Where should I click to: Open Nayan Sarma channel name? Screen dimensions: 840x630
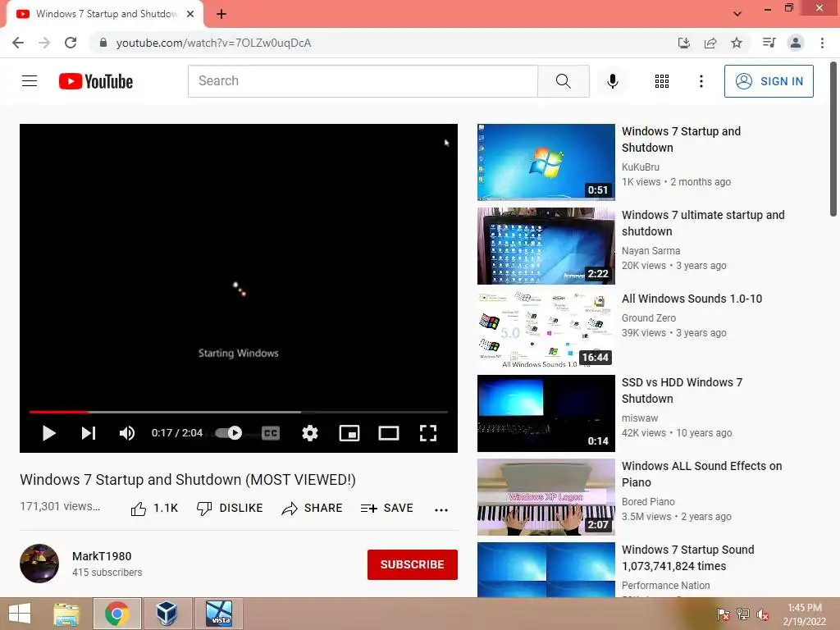pyautogui.click(x=651, y=251)
